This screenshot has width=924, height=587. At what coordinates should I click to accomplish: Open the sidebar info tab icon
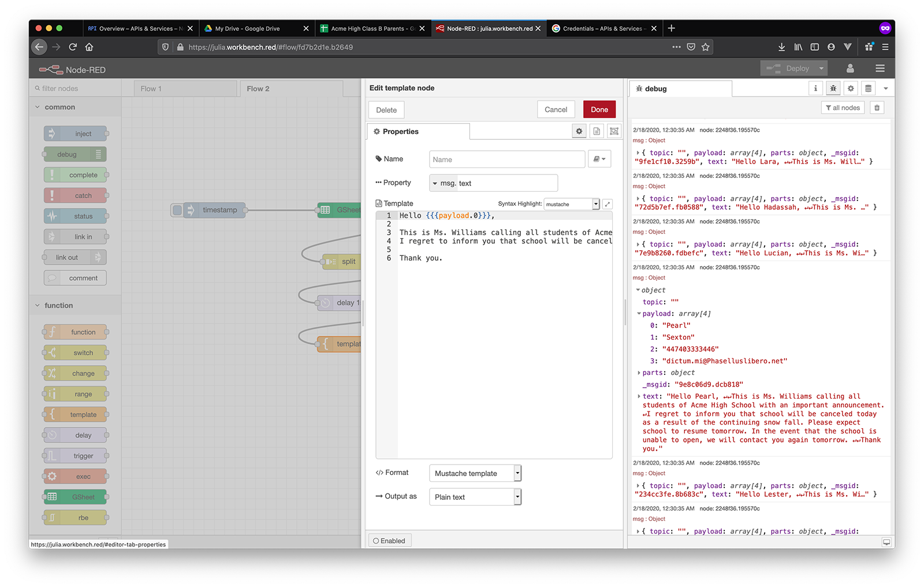(x=815, y=88)
